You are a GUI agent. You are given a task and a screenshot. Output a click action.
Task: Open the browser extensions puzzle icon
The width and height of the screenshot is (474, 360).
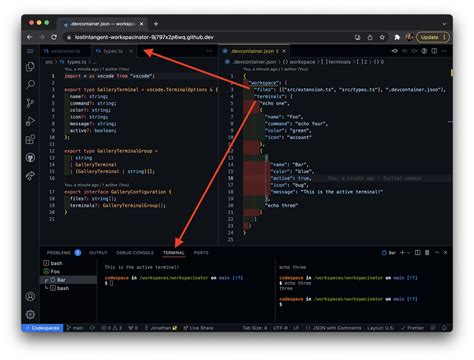click(x=397, y=37)
